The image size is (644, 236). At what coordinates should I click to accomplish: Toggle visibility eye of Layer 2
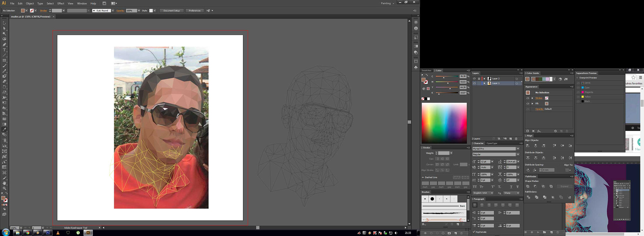tap(474, 78)
